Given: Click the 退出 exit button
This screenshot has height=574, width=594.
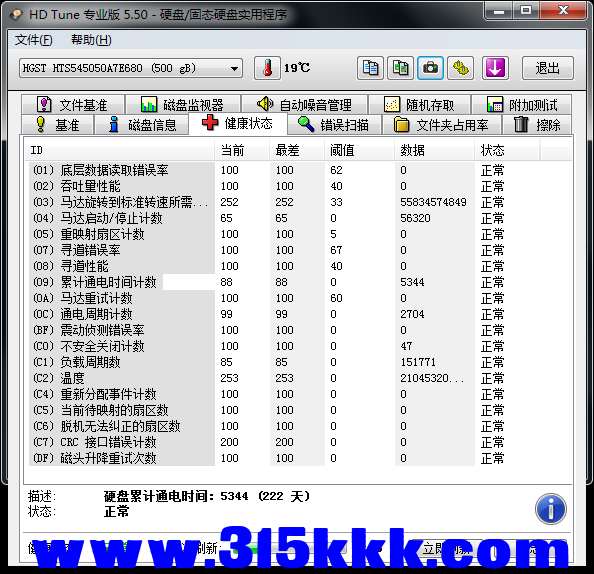Looking at the screenshot, I should [x=548, y=68].
